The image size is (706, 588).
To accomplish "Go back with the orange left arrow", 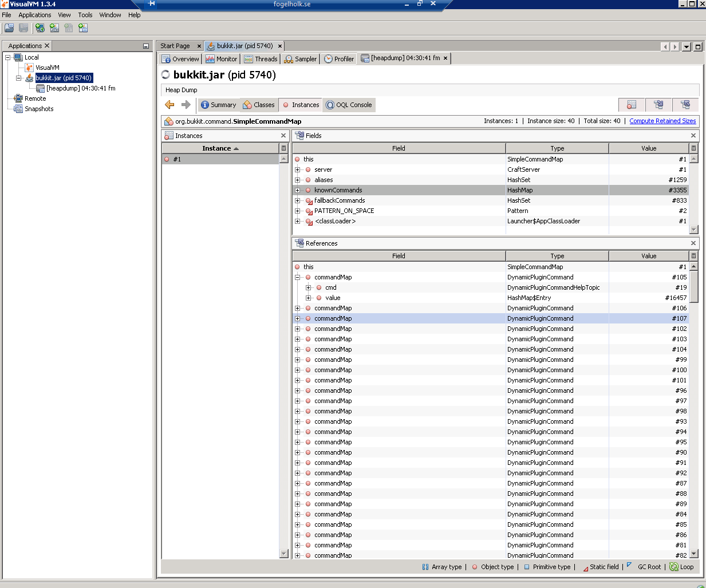I will (169, 104).
